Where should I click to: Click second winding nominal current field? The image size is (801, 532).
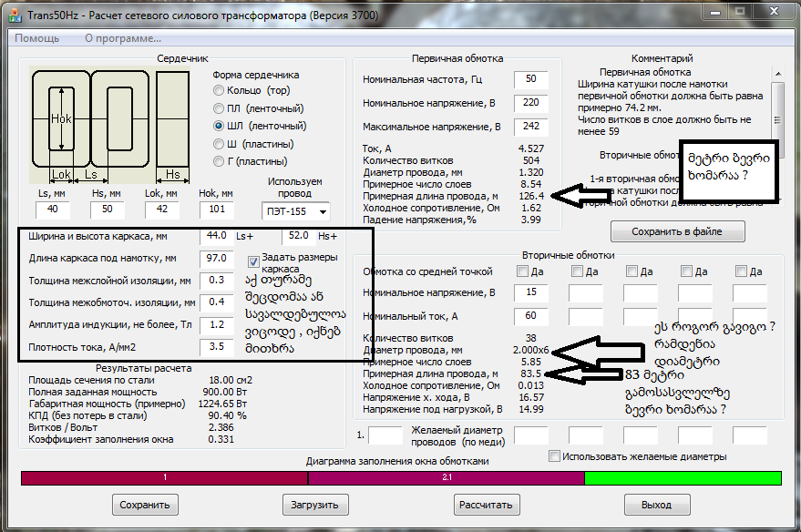point(586,316)
